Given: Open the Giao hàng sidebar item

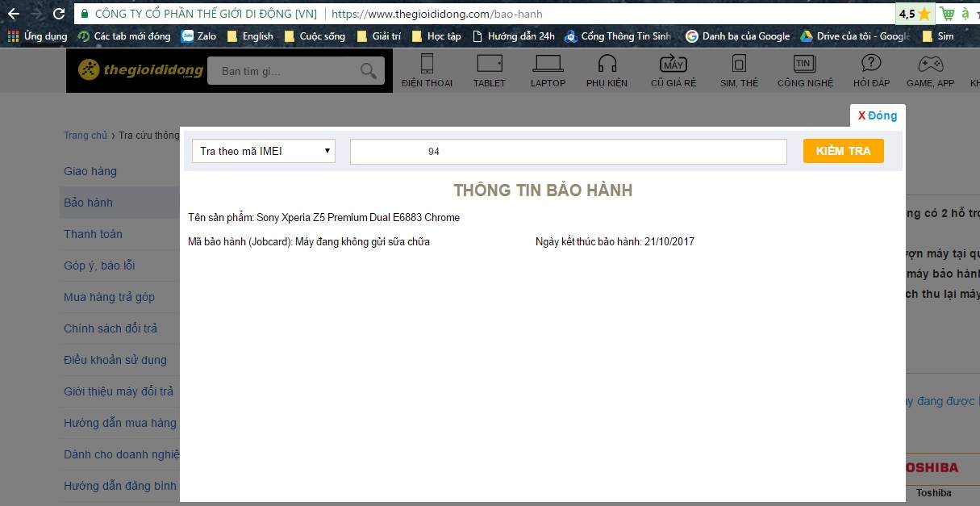Looking at the screenshot, I should (90, 171).
